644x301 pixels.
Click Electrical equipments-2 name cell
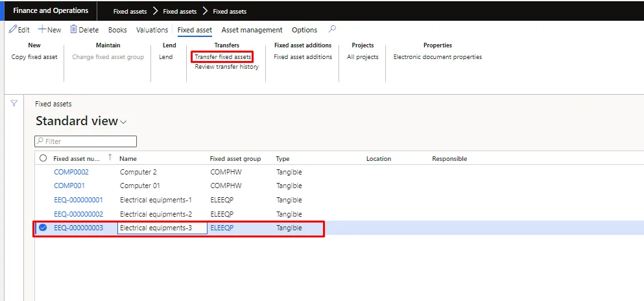[156, 214]
